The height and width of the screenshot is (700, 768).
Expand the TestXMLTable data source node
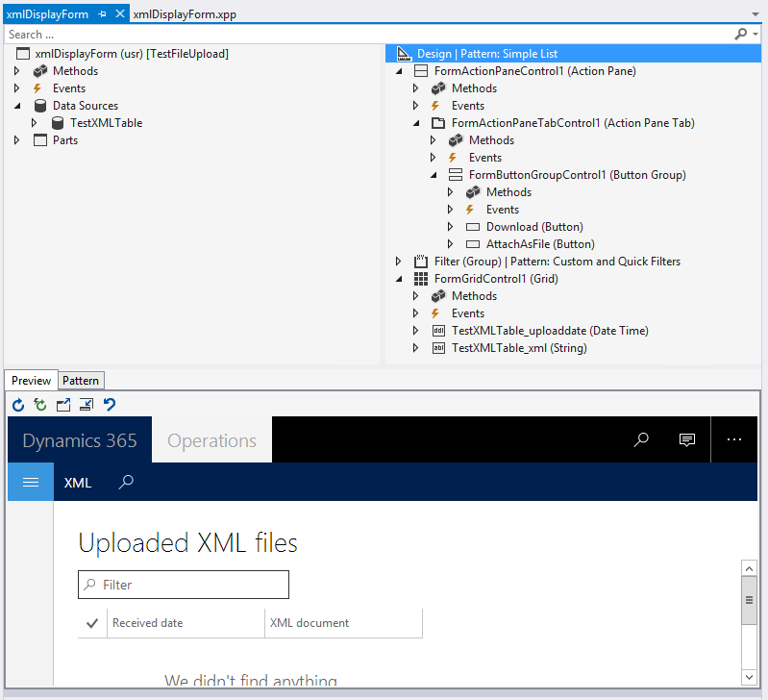point(36,123)
